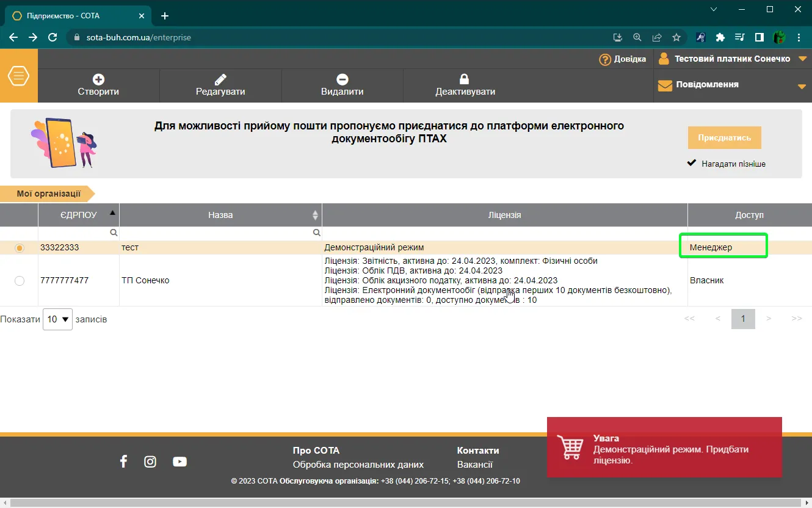Open the Facebook icon in footer
The height and width of the screenshot is (508, 812).
click(123, 461)
